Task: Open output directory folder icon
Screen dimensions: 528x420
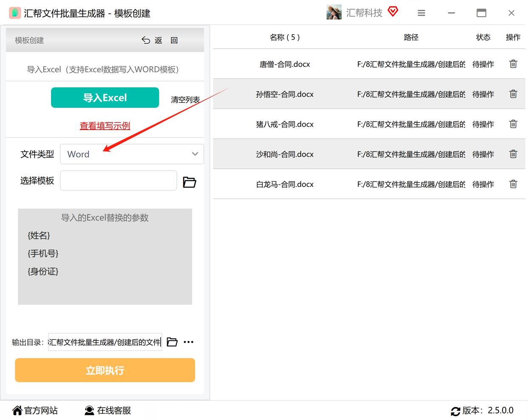Action: click(x=172, y=342)
